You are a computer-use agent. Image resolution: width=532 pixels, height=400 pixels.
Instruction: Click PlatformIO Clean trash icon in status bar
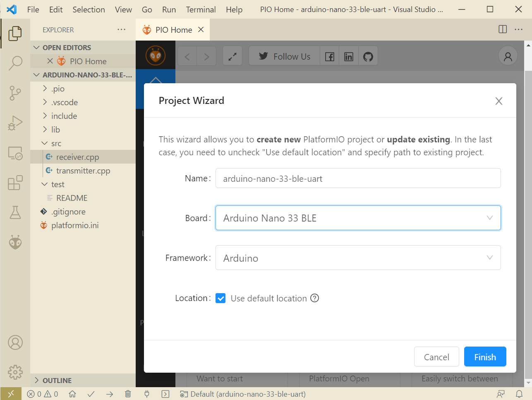(x=128, y=394)
